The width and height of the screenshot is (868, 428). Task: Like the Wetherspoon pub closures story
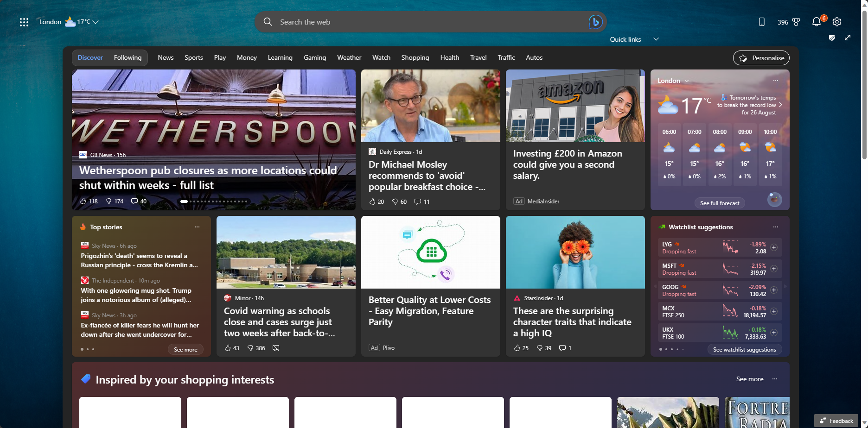coord(83,201)
